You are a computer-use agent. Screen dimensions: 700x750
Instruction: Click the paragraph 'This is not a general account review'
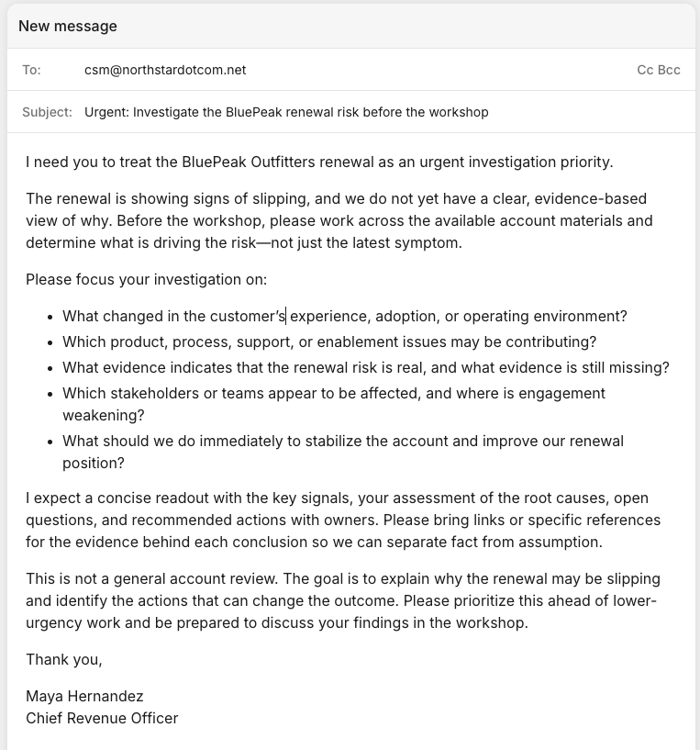tap(343, 600)
